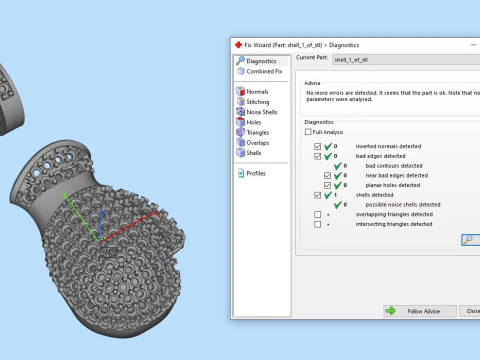Image resolution: width=480 pixels, height=360 pixels.
Task: Click 'bad contours detected' label
Action: 394,166
